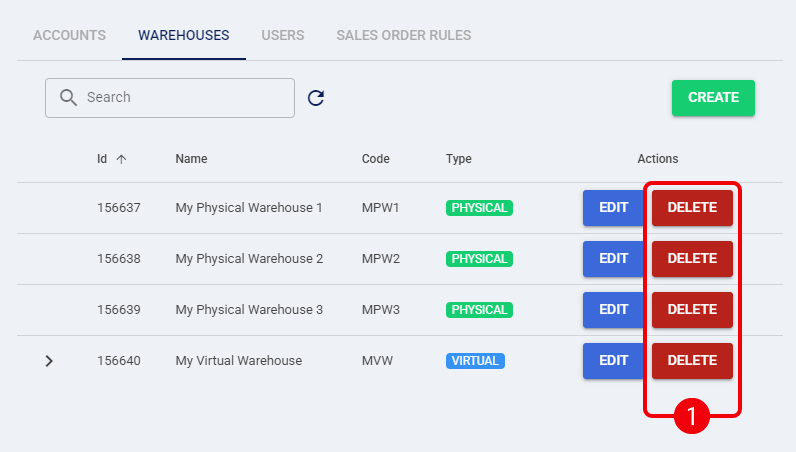Viewport: 796px width, 452px height.
Task: Edit My Physical Warehouse 1
Action: (x=614, y=208)
